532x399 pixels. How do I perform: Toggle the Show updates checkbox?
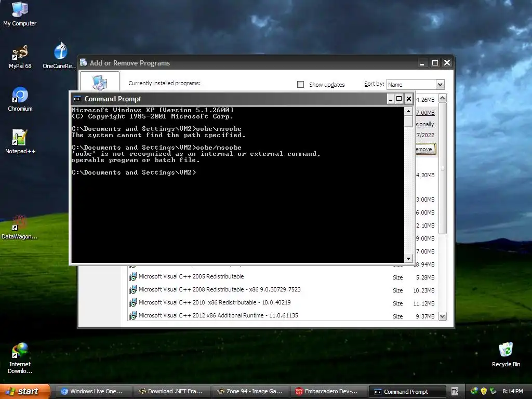pos(300,84)
